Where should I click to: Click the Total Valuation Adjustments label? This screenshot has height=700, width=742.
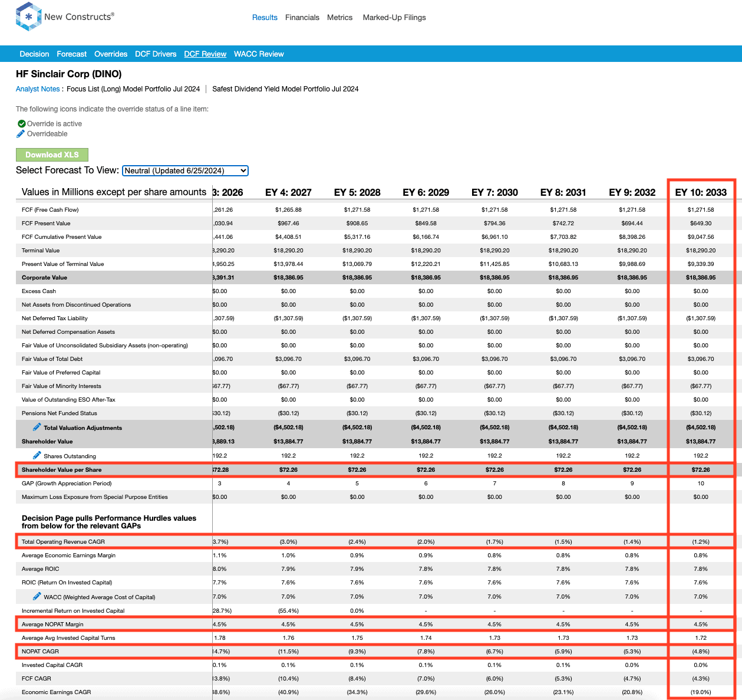coord(83,428)
